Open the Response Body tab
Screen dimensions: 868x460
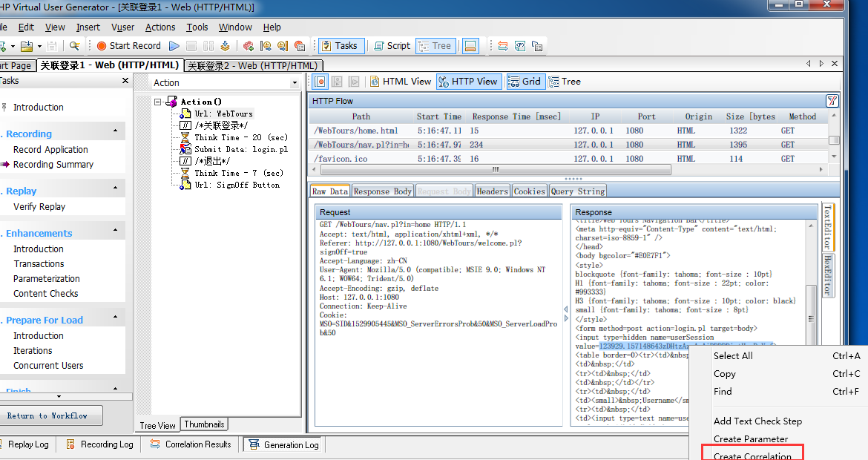[x=383, y=191]
